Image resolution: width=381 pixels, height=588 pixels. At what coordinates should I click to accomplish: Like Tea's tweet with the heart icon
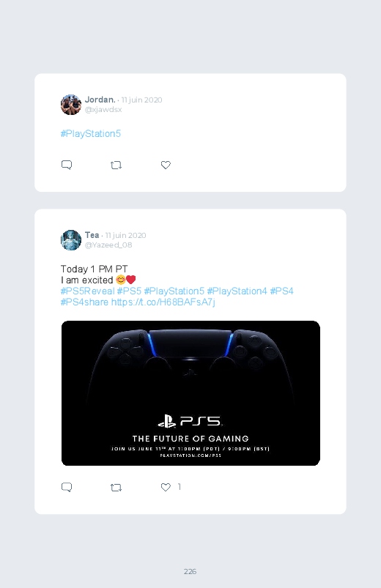[x=166, y=487]
